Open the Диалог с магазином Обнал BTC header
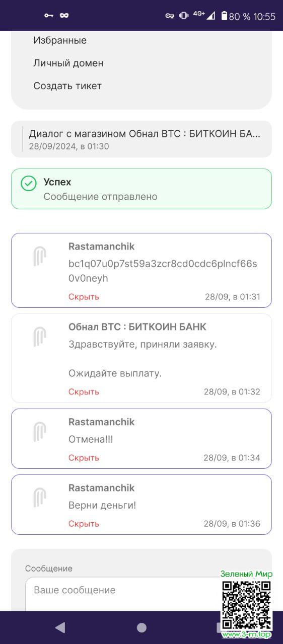The image size is (283, 644). (x=141, y=139)
